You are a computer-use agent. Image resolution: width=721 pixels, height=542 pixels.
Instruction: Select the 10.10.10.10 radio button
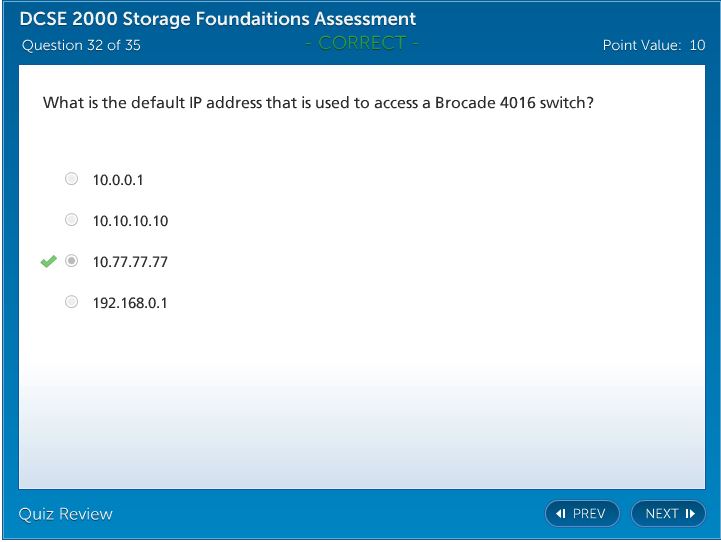tap(71, 220)
